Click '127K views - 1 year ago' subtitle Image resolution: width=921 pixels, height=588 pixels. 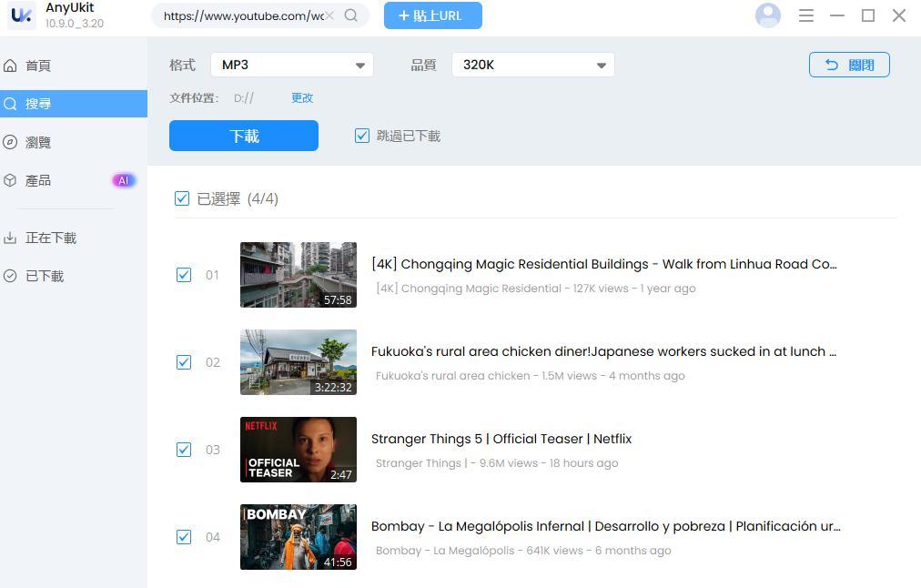[634, 289]
